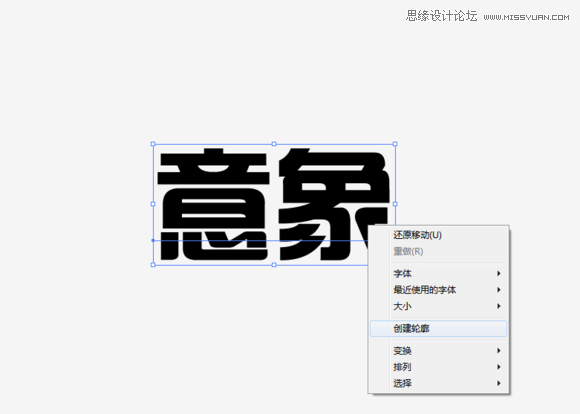580x414 pixels.
Task: Expand arrow beside 排列
Action: coord(499,367)
